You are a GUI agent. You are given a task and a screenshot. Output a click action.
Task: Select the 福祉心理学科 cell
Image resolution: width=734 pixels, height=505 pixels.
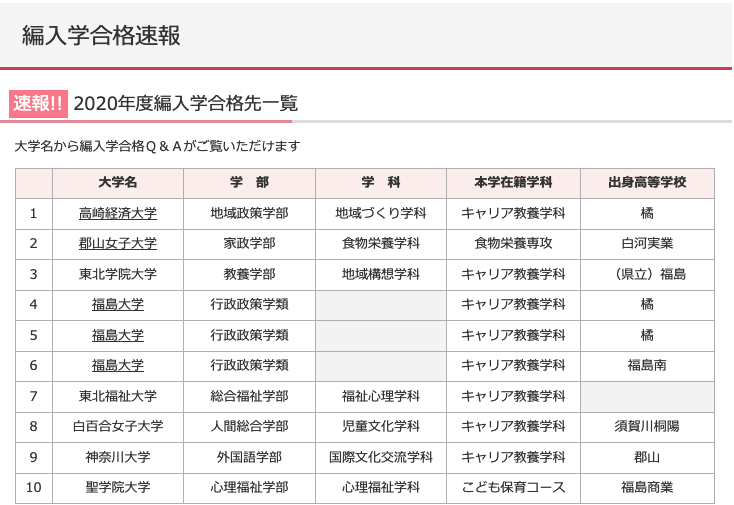[x=381, y=396]
